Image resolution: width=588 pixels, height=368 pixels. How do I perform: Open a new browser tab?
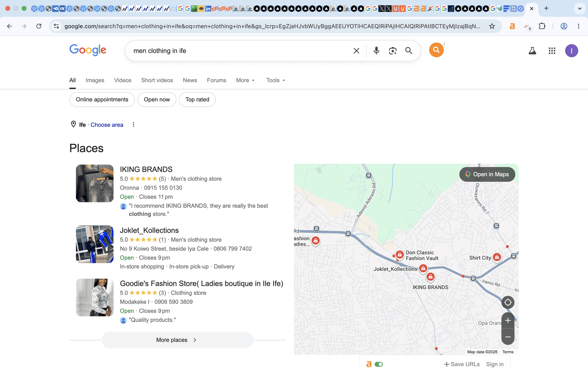pyautogui.click(x=546, y=9)
